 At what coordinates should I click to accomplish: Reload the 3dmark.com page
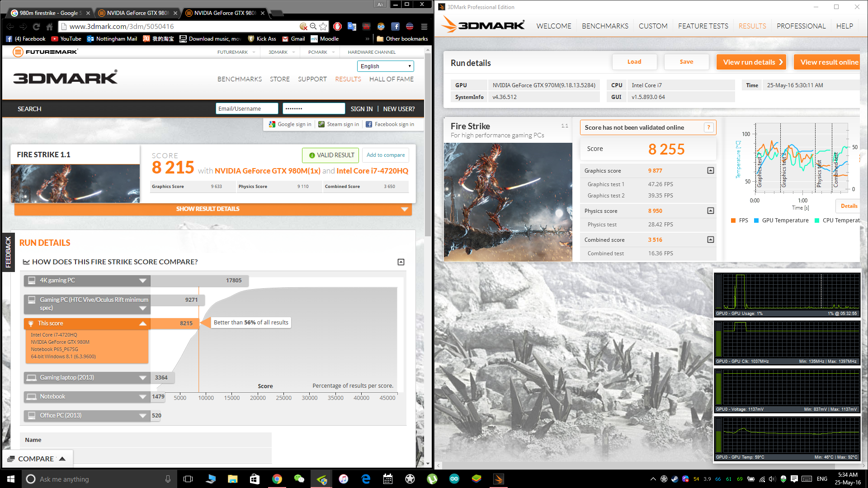point(37,26)
